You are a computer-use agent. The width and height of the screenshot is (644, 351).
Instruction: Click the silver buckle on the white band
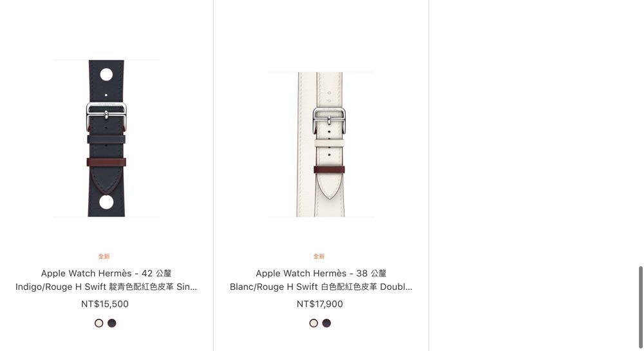coord(329,120)
